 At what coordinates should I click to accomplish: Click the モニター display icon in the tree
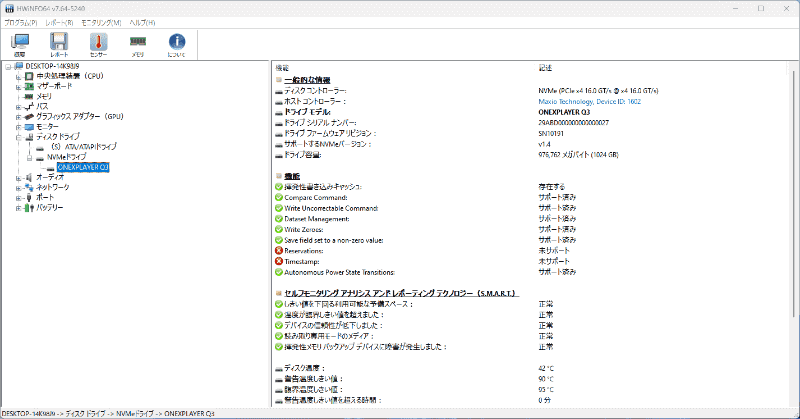tap(29, 127)
